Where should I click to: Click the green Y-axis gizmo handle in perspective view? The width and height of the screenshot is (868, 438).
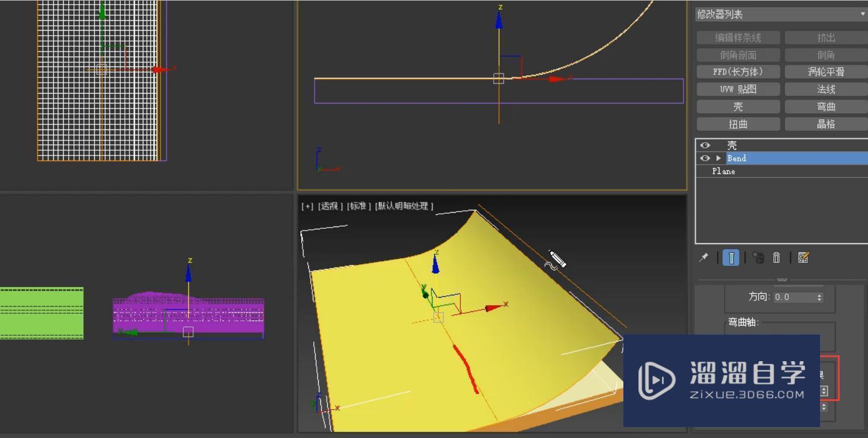click(x=426, y=294)
